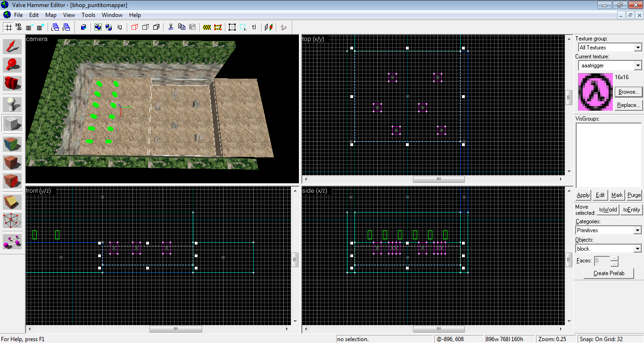This screenshot has height=343, width=644.
Task: Select the Magnify tool
Action: click(13, 65)
